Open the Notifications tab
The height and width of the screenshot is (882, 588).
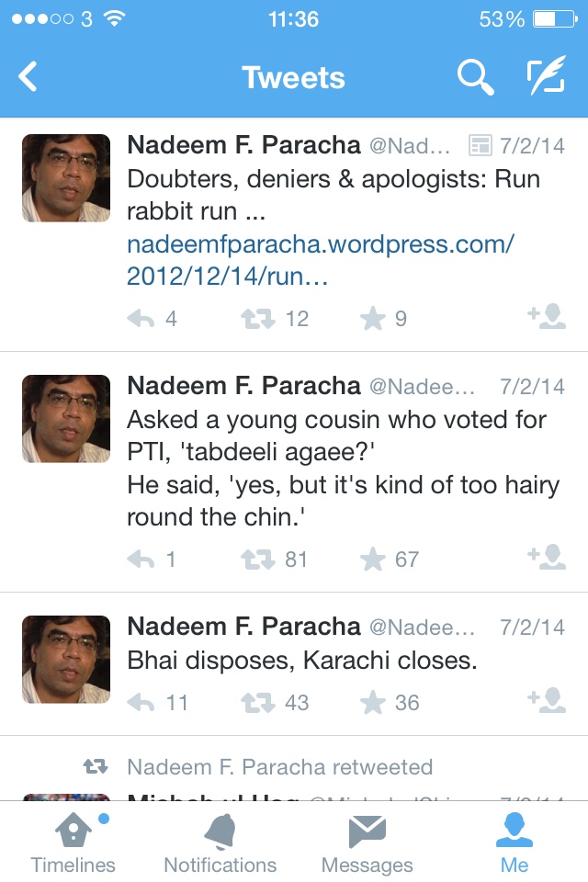point(220,842)
